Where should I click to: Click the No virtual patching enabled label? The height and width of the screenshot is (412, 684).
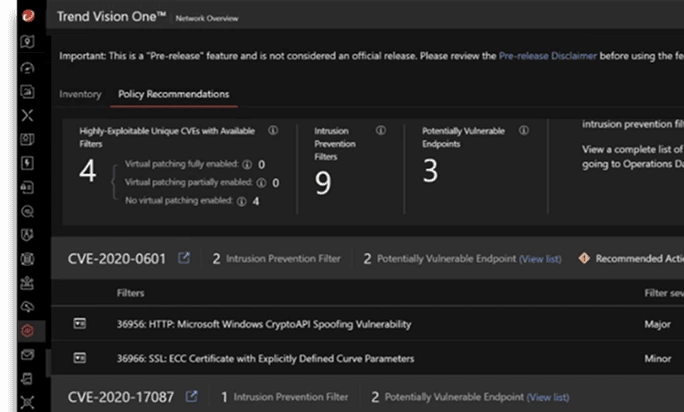click(179, 200)
